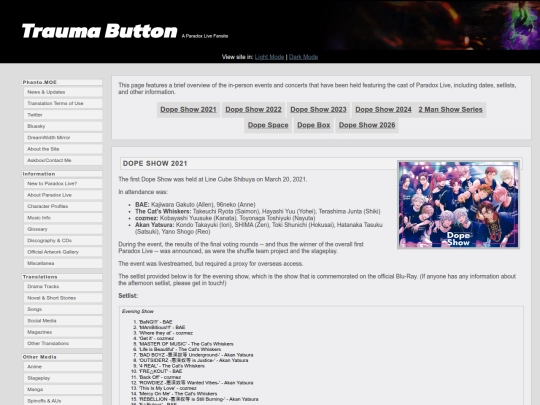540x405 pixels.
Task: Open the Twitter sidebar link
Action: tap(63, 115)
